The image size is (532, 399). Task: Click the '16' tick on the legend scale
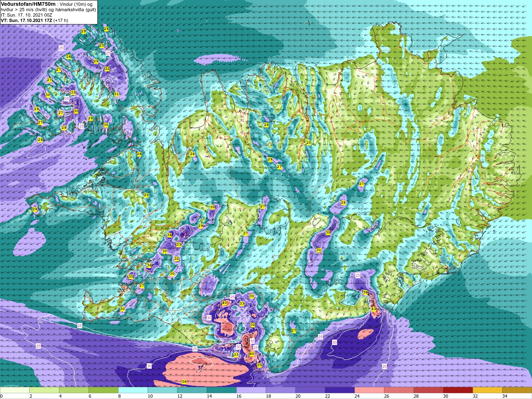pos(239,396)
